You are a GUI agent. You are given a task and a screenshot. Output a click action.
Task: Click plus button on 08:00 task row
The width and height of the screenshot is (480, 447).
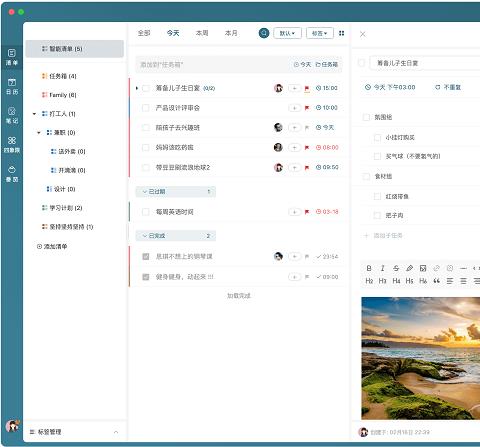[294, 147]
